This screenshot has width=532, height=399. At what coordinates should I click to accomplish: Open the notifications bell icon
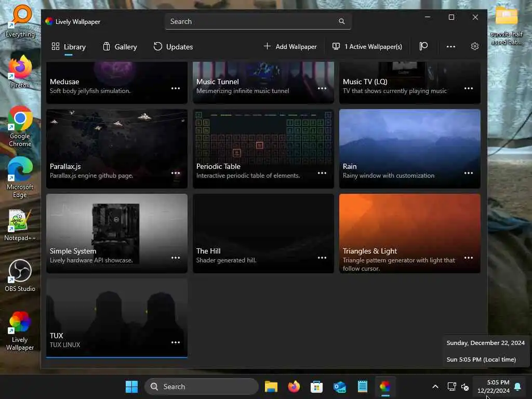click(x=518, y=387)
